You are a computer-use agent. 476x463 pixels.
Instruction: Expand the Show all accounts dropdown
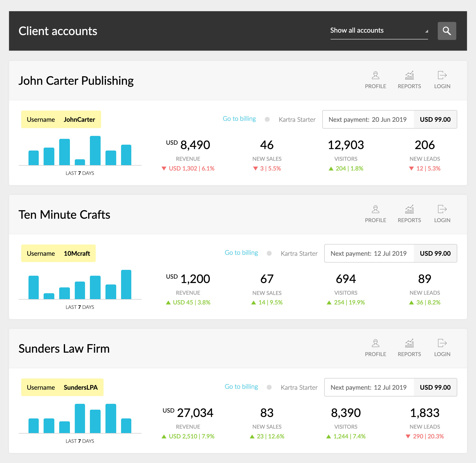pos(379,31)
